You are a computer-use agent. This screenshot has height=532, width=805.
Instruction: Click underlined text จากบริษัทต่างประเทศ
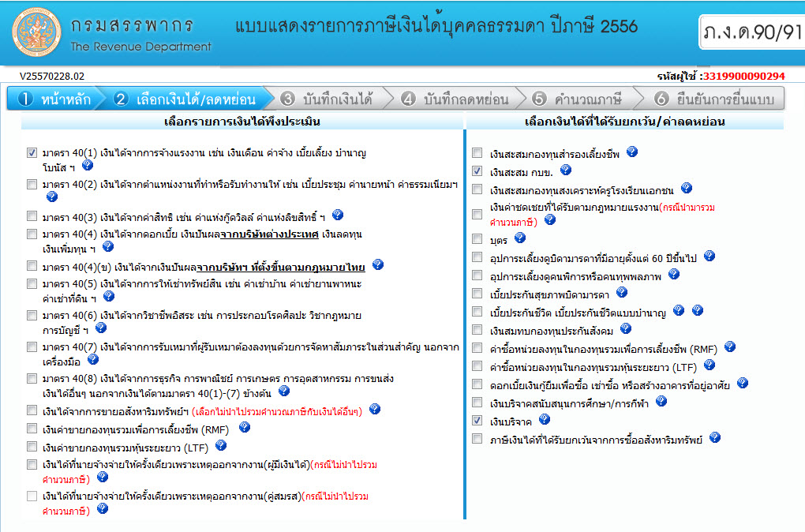[270, 234]
